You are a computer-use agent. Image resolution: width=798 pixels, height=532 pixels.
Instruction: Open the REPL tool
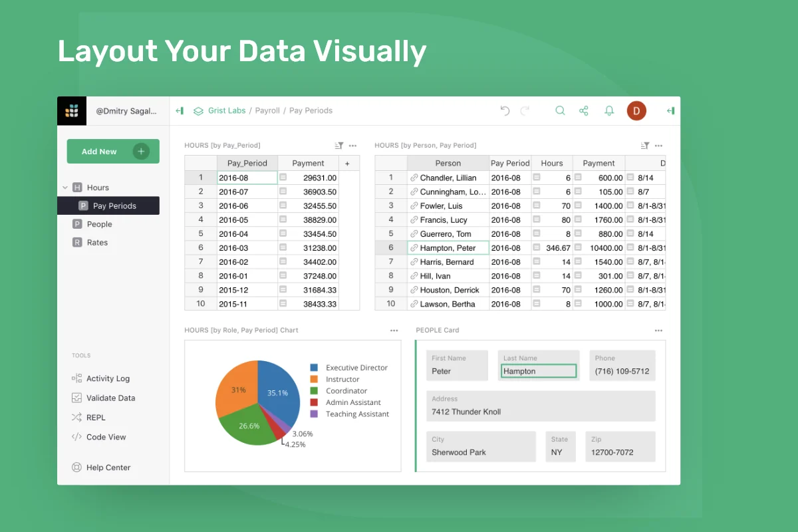96,418
